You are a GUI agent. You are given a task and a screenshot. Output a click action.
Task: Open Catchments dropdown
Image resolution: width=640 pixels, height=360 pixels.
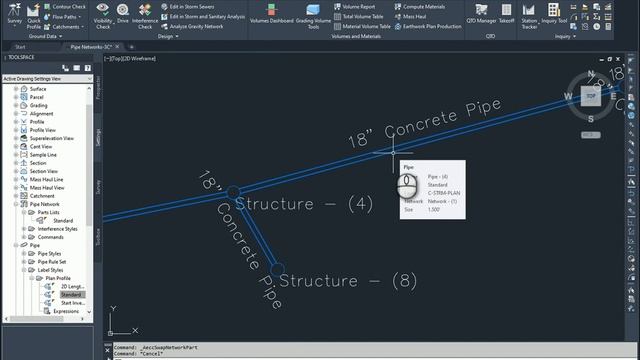point(64,27)
